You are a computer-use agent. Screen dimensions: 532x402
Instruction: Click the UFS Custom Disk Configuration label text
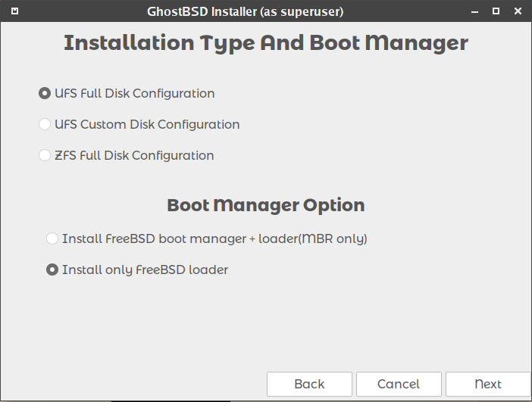click(x=147, y=124)
